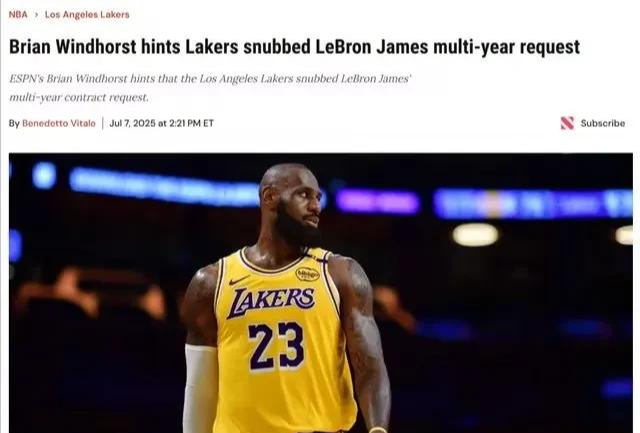Click the white arm sleeve in photo

[200, 388]
